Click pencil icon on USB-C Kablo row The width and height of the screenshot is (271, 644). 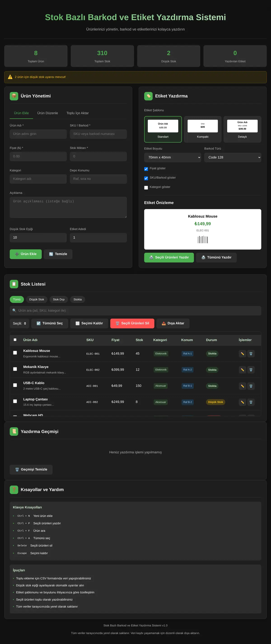[x=242, y=386]
